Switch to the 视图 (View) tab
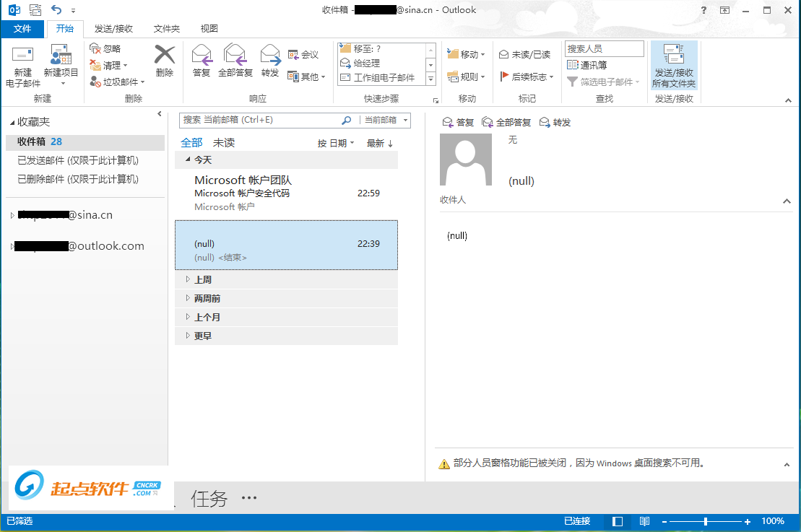Viewport: 801px width, 532px height. (209, 29)
